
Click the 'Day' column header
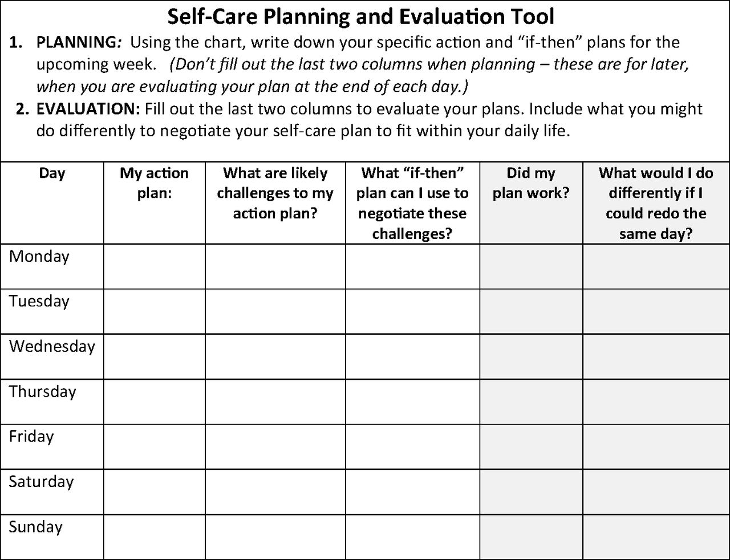click(x=52, y=173)
